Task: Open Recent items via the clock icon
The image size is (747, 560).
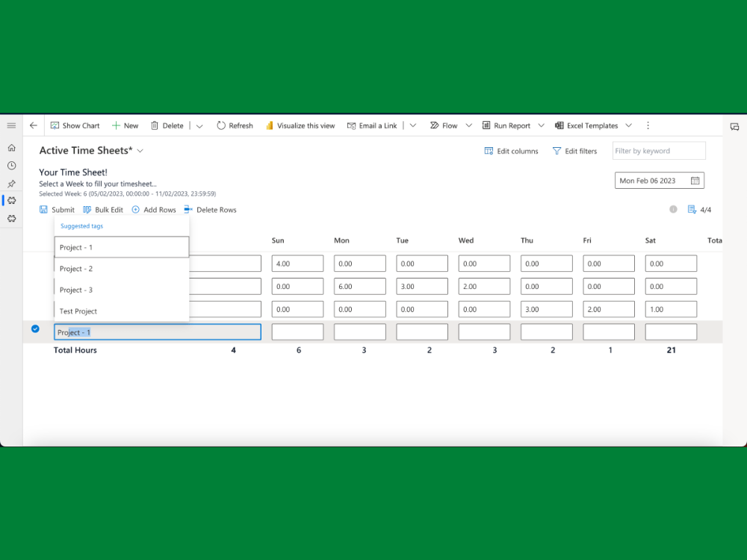Action: coord(11,165)
